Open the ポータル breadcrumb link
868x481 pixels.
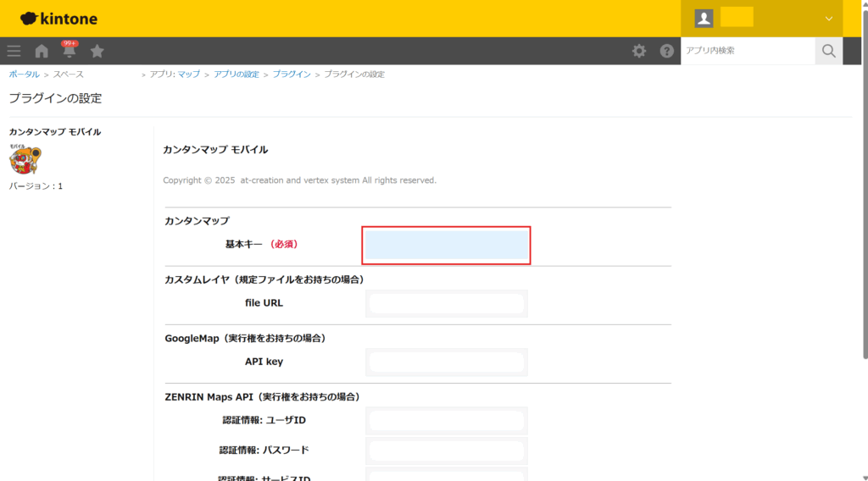click(x=24, y=74)
